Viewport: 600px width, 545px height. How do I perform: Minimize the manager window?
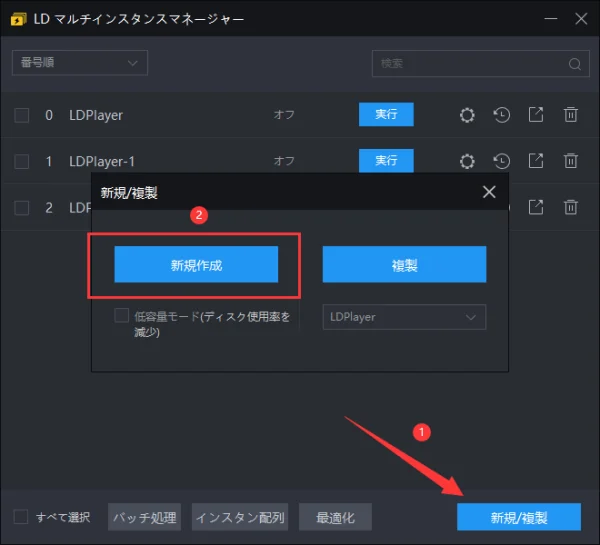[551, 18]
